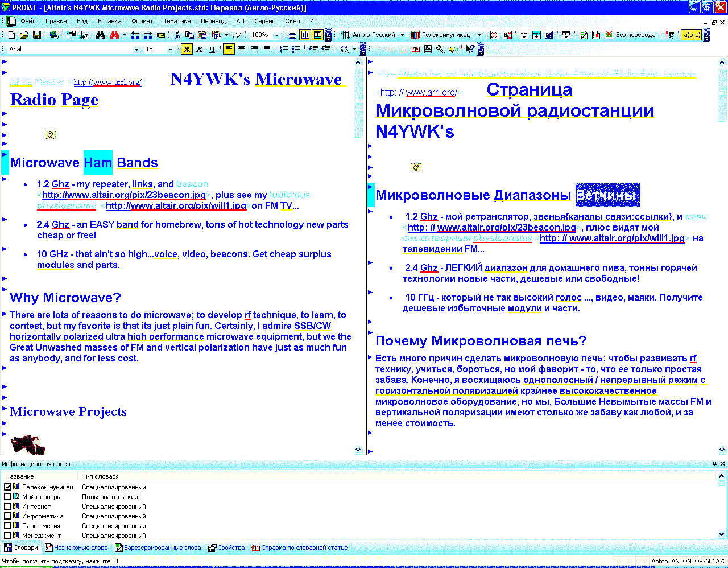Screen dimensions: 728x568
Task: Open the 100% zoom dropdown
Action: pyautogui.click(x=276, y=35)
